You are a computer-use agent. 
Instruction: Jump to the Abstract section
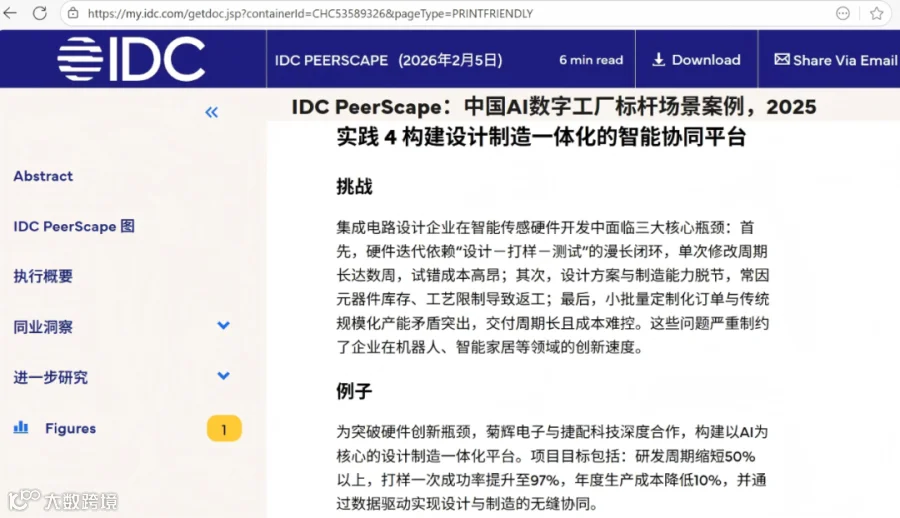coord(43,176)
